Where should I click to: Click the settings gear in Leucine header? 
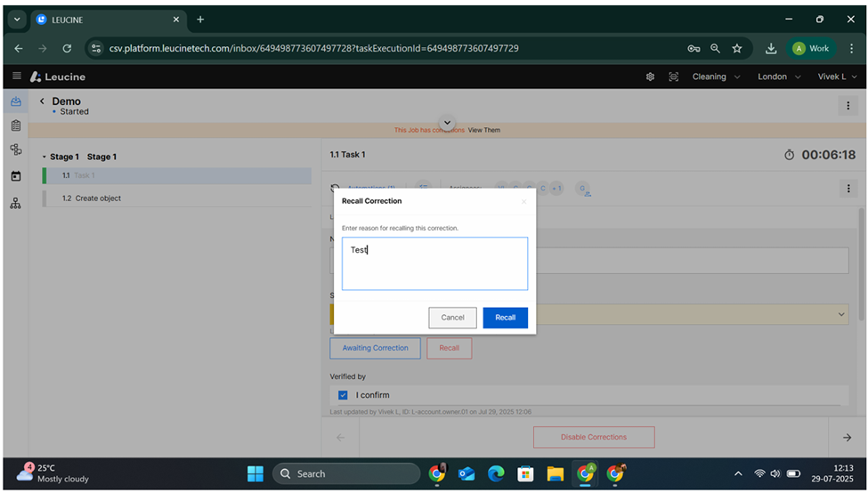650,77
